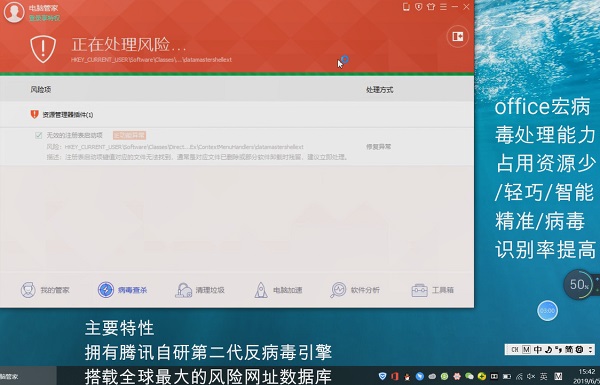Viewport: 600px width, 385px height.
Task: Toggle punctuation mode on the IME bar
Action: pos(558,349)
